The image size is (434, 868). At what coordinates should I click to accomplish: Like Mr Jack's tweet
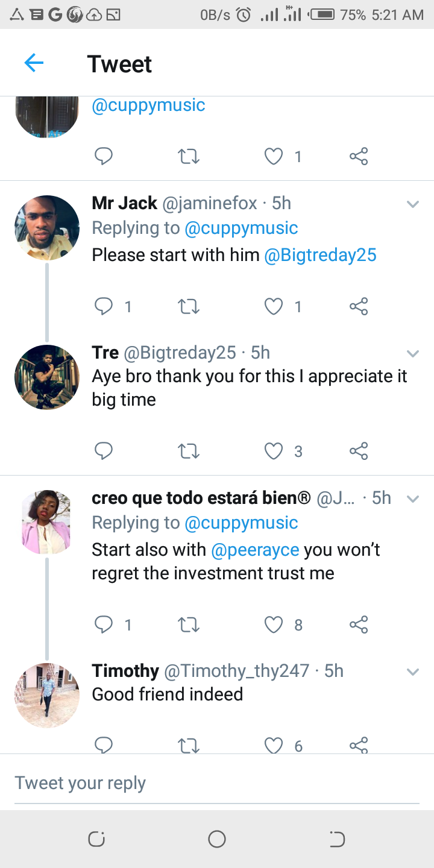274,307
